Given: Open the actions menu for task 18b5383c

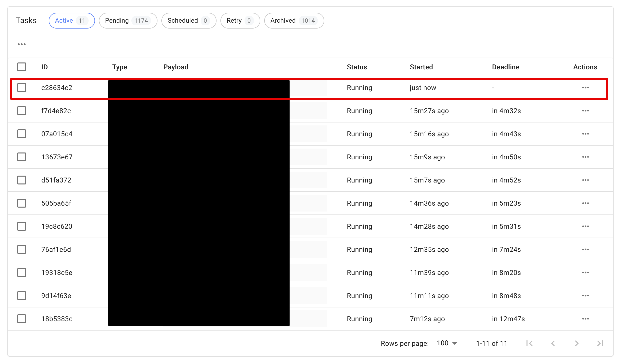Looking at the screenshot, I should pos(586,319).
